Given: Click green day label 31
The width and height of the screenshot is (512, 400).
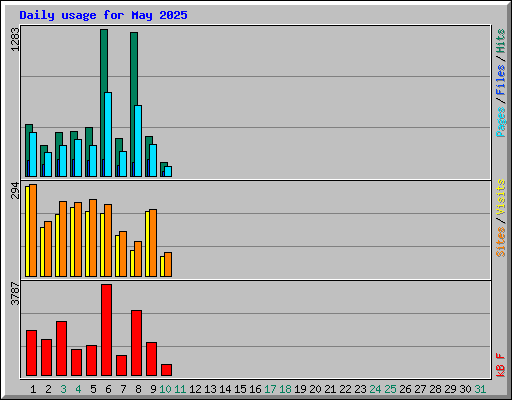Looking at the screenshot, I should point(480,389).
